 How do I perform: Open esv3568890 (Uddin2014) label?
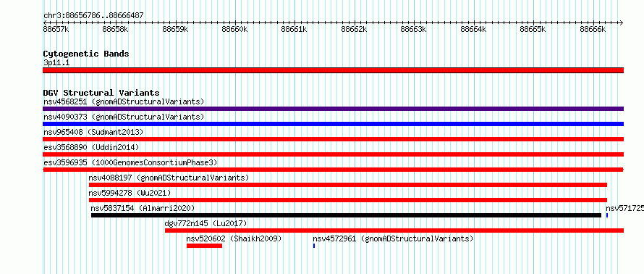(91, 147)
